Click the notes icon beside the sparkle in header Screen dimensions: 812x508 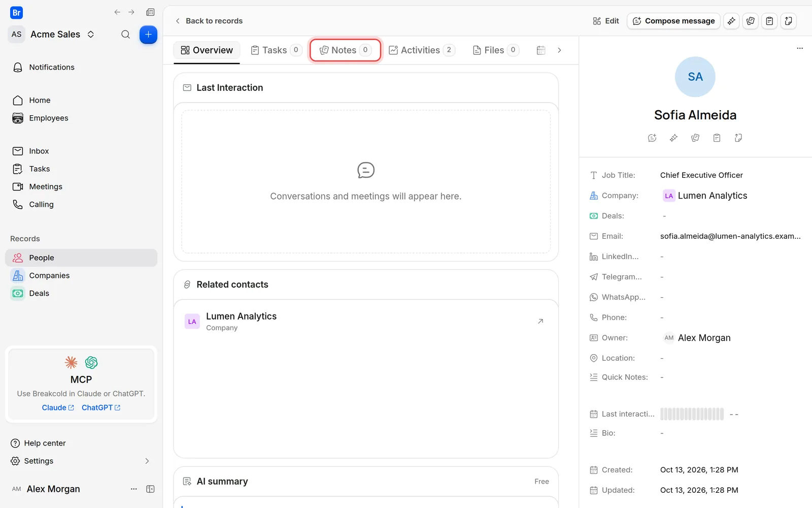click(x=751, y=21)
